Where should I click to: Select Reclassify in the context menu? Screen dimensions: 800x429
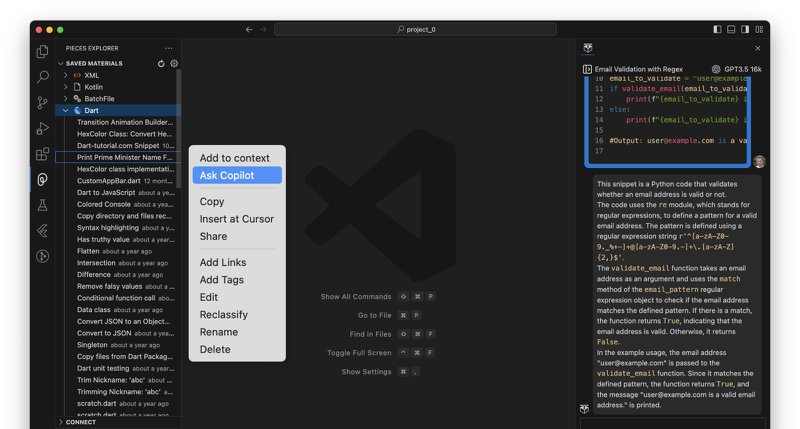237,315
